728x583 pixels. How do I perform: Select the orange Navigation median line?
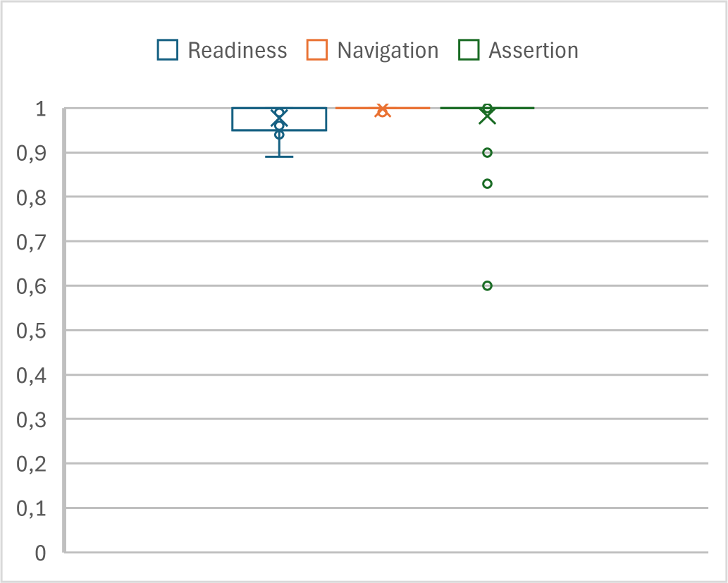point(359,108)
